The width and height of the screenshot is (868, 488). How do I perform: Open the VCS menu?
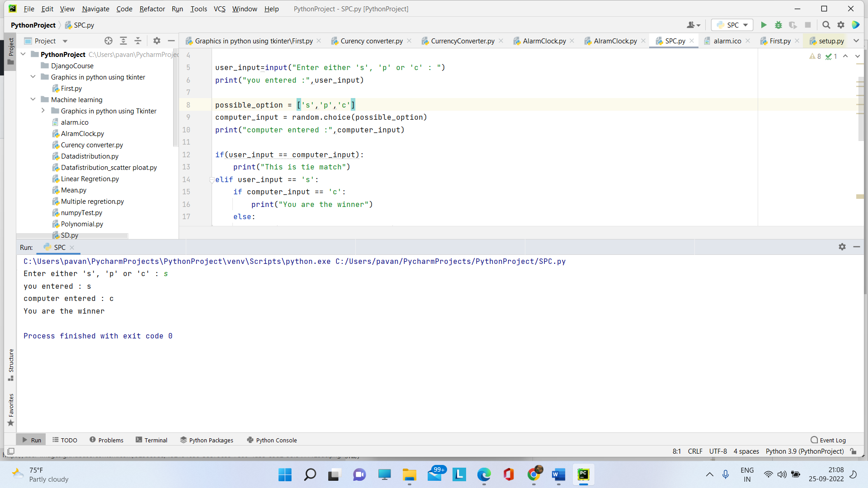click(x=219, y=9)
